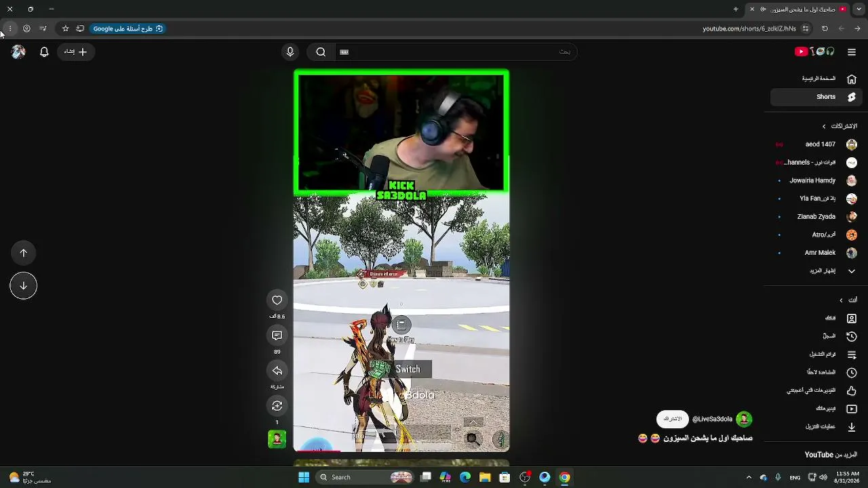Screen dimensions: 868x488
Task: Click the YouTube search magnifier button
Action: (321, 52)
